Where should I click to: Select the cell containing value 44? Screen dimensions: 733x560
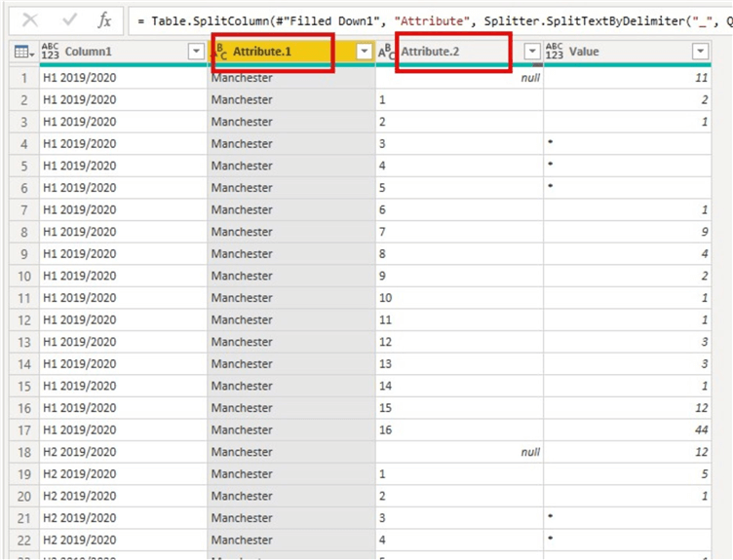(626, 430)
